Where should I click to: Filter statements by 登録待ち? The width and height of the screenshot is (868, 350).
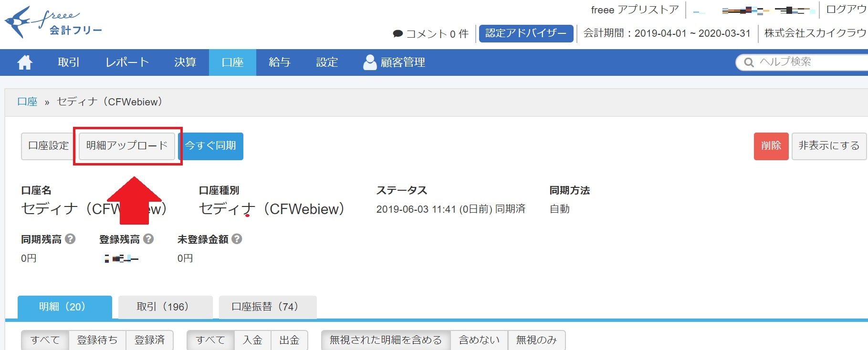tap(97, 340)
